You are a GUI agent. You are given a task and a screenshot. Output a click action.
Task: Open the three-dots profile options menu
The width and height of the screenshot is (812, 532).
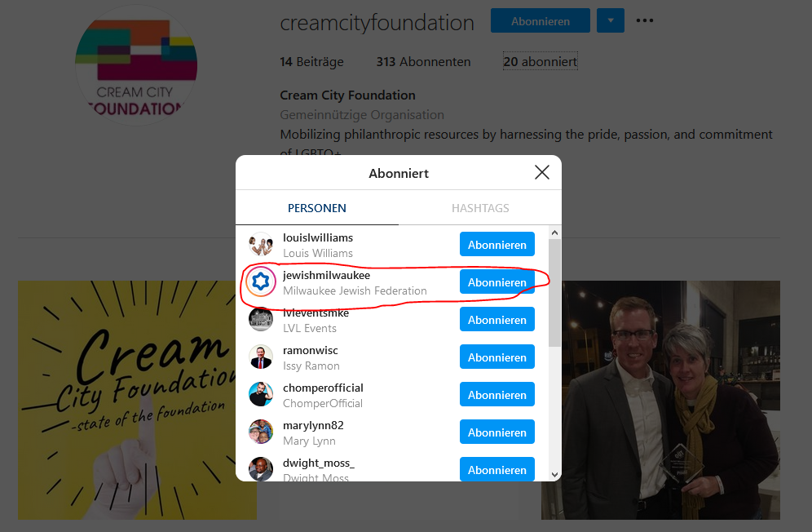tap(645, 20)
